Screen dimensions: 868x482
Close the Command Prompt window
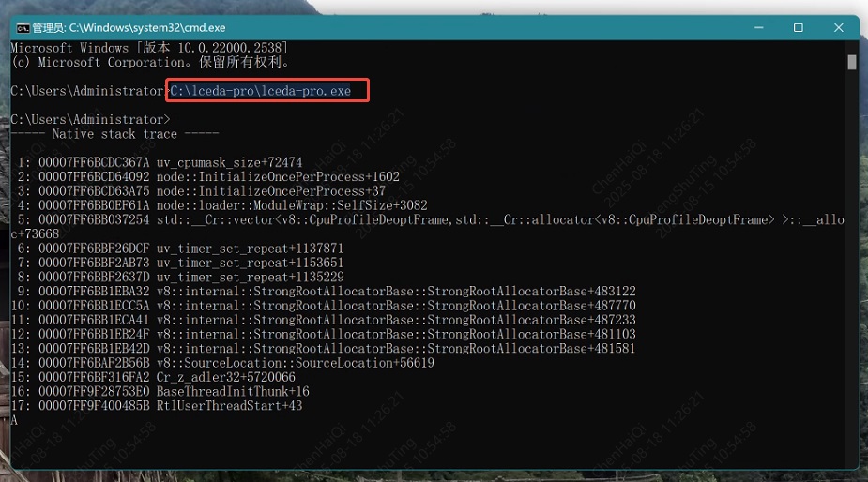point(841,28)
